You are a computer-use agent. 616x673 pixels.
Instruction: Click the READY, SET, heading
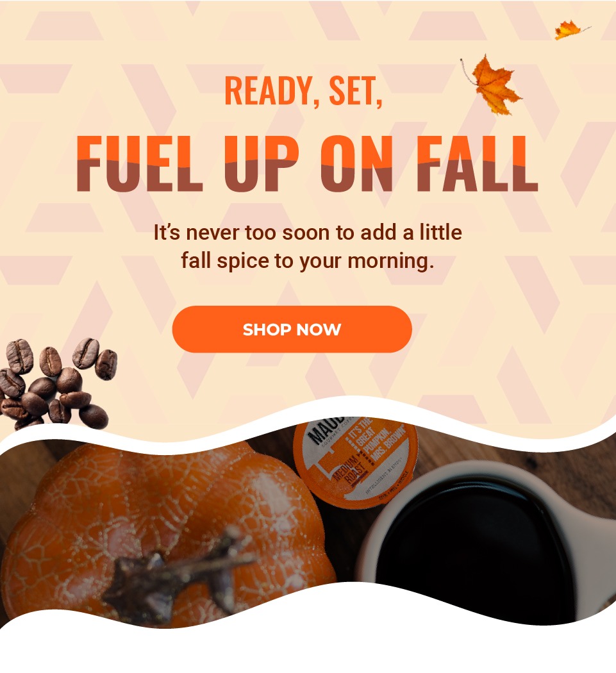pyautogui.click(x=303, y=90)
